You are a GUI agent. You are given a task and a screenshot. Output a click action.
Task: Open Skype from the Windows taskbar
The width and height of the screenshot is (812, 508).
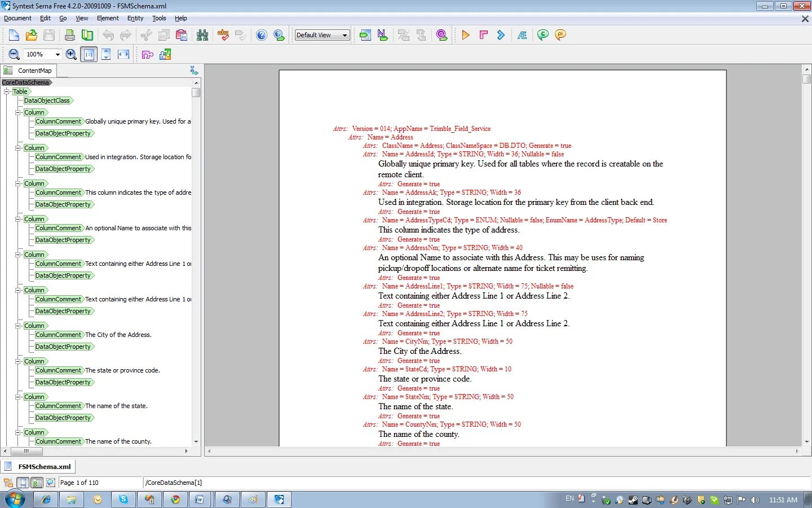pyautogui.click(x=123, y=500)
